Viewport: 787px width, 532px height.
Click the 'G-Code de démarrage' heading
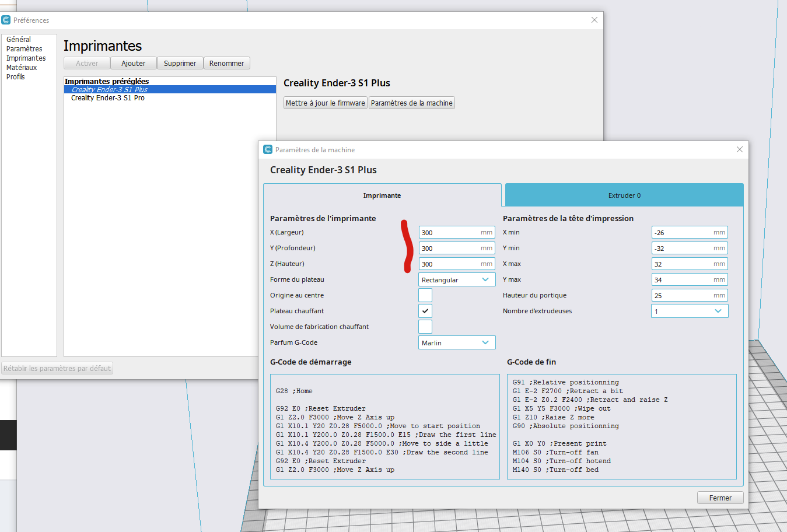(311, 362)
